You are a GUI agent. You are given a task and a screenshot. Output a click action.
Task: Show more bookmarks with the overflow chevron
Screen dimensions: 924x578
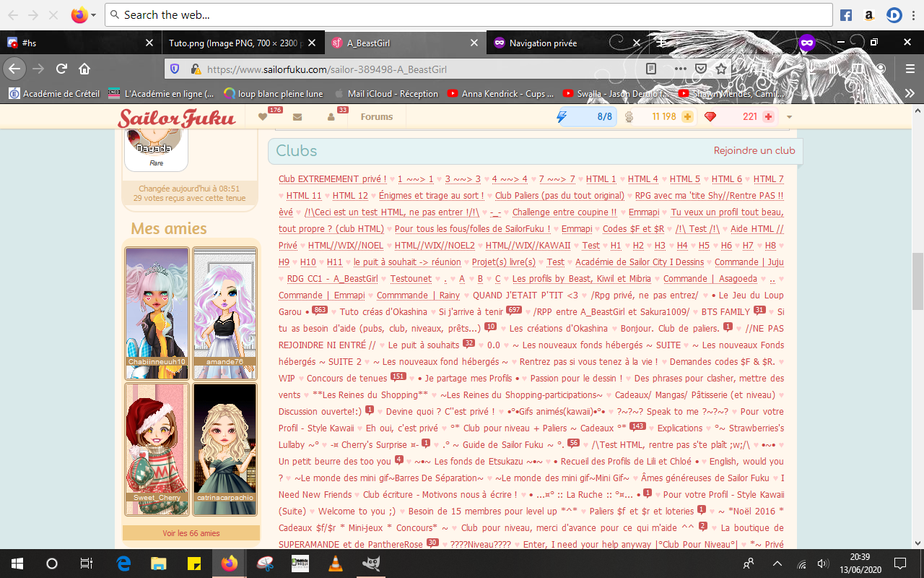[x=910, y=93]
